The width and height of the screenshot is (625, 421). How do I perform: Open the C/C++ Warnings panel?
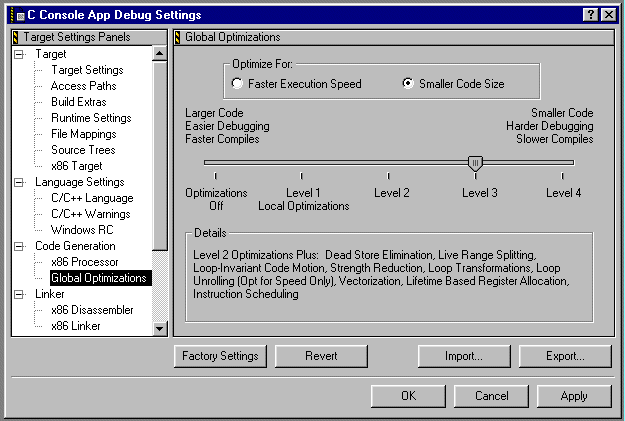90,214
